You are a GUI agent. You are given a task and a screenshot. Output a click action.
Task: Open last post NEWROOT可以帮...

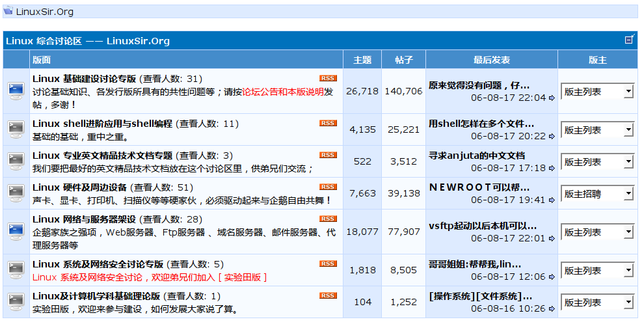479,187
